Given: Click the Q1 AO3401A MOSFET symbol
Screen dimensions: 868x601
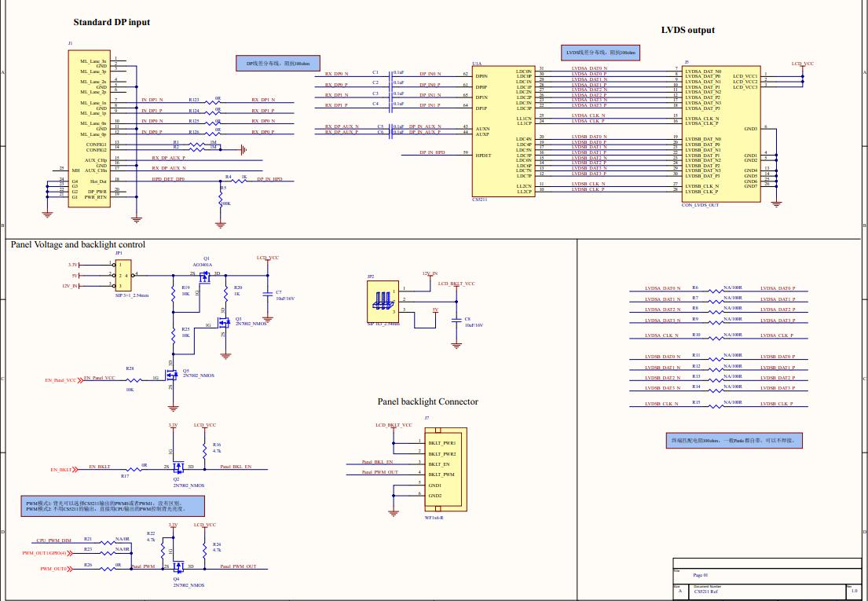Looking at the screenshot, I should point(204,277).
